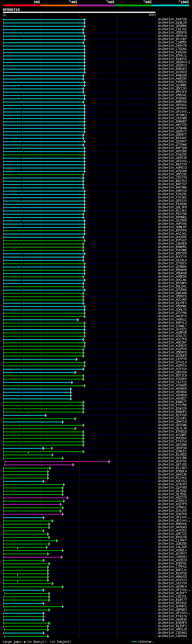The height and width of the screenshot is (644, 192).
Task: Select the UniRef100_Q7X9A6 label
Action: pos(172,145)
